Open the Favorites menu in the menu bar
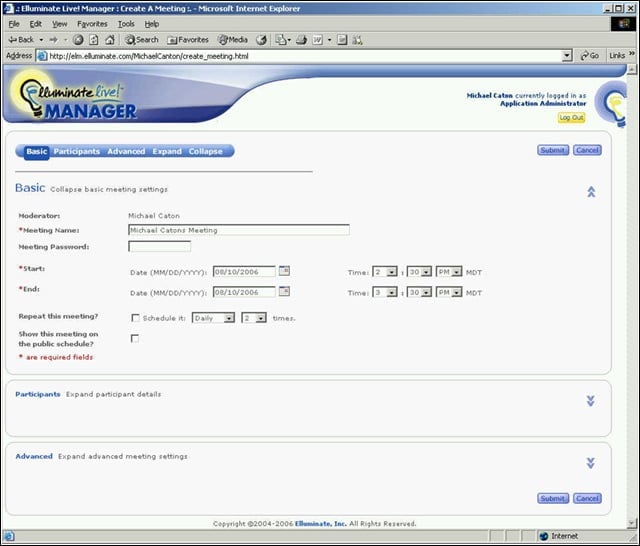 [x=92, y=24]
